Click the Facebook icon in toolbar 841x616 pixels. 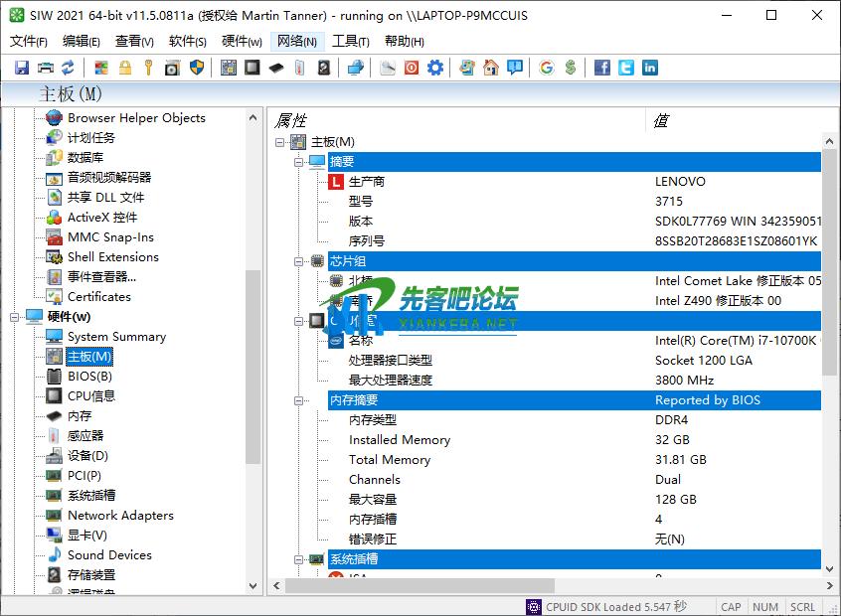pyautogui.click(x=602, y=68)
